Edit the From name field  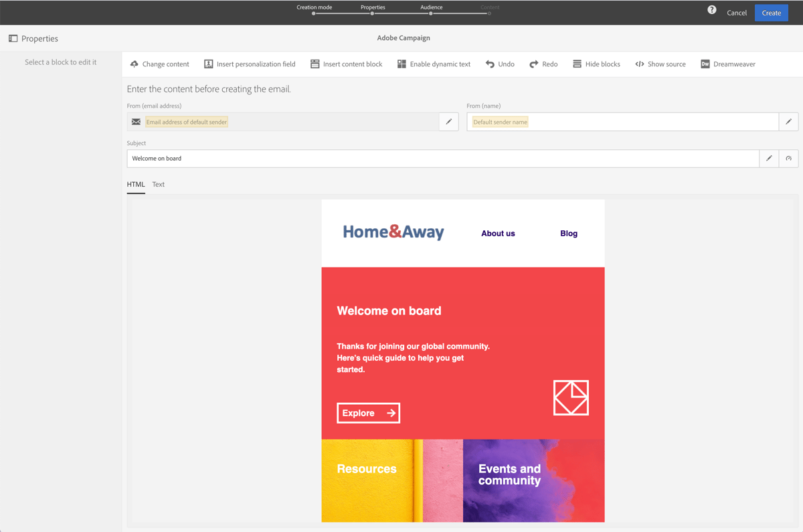[x=788, y=121]
